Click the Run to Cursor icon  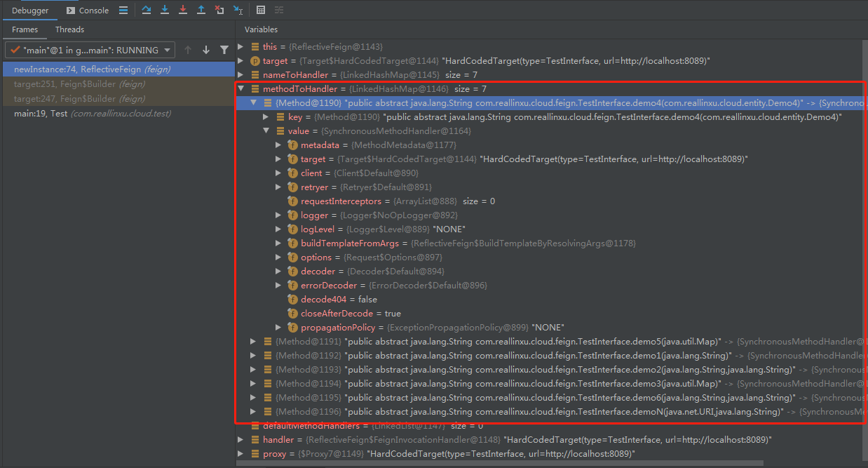click(x=238, y=11)
